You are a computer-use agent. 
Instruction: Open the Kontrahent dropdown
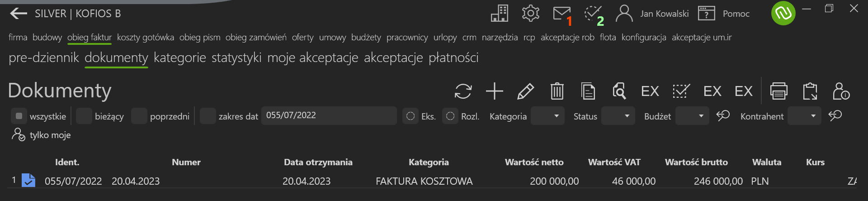tap(804, 116)
